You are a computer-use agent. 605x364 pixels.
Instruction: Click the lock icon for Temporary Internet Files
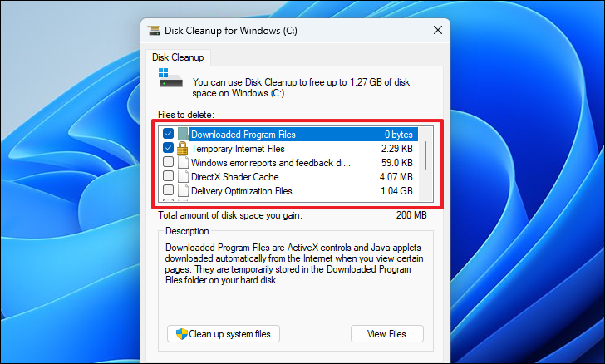183,148
